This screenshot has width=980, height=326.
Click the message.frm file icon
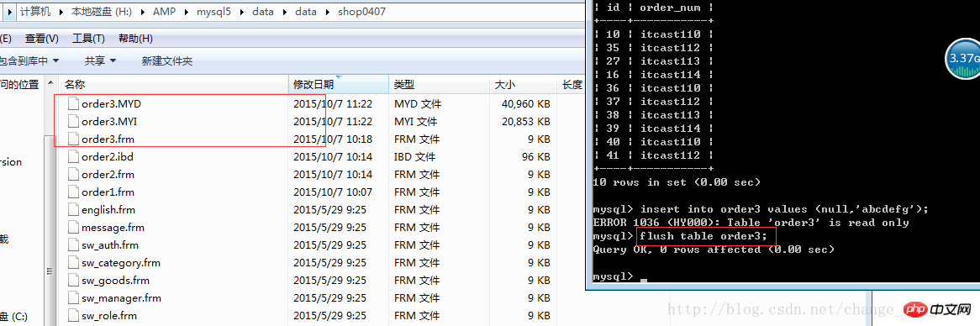coord(72,228)
